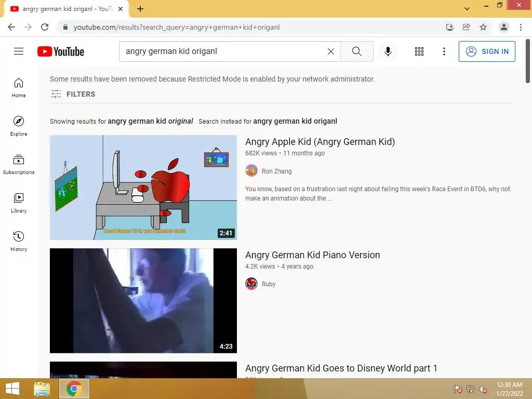Click the install app icon in address bar
Screen dimensions: 532x399
point(449,27)
